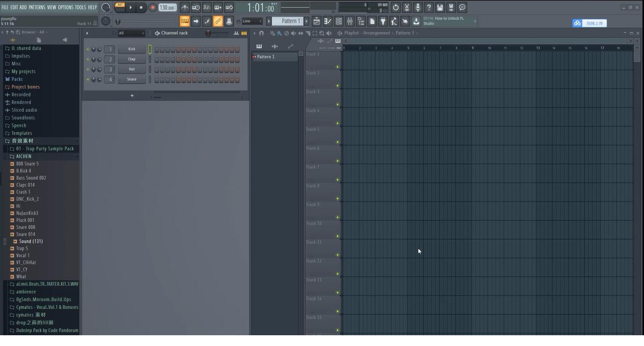
Task: Open the plugin picker plug icon
Action: 383,21
